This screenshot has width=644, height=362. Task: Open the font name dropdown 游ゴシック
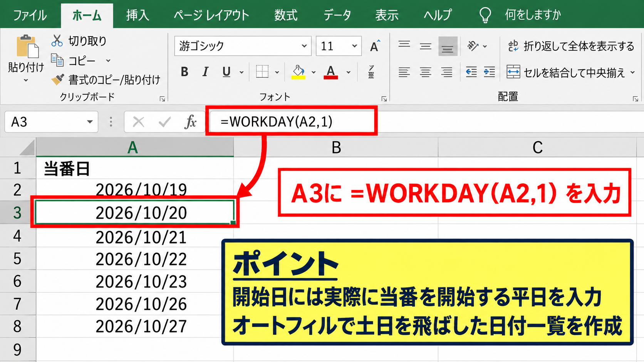[304, 46]
